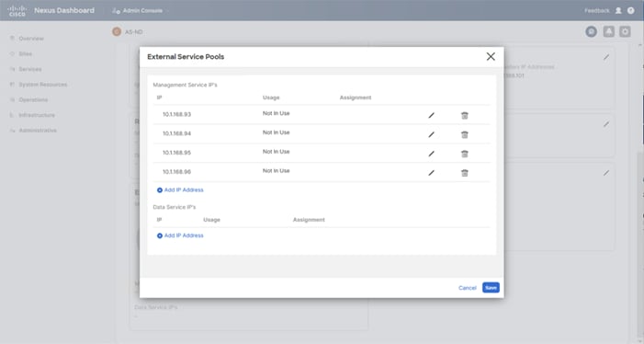Open Administrative in the sidebar
This screenshot has height=344, width=644.
click(x=38, y=131)
